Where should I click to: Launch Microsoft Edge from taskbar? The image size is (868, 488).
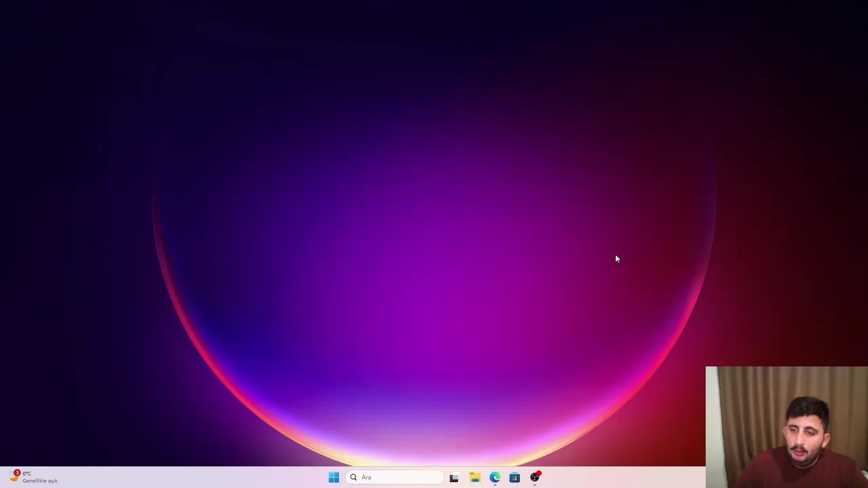tap(495, 478)
